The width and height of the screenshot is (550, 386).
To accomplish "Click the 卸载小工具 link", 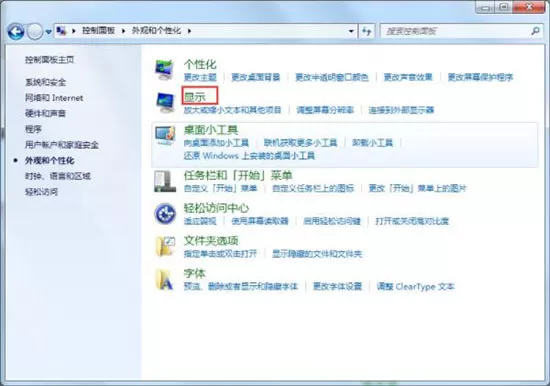I will pyautogui.click(x=373, y=143).
